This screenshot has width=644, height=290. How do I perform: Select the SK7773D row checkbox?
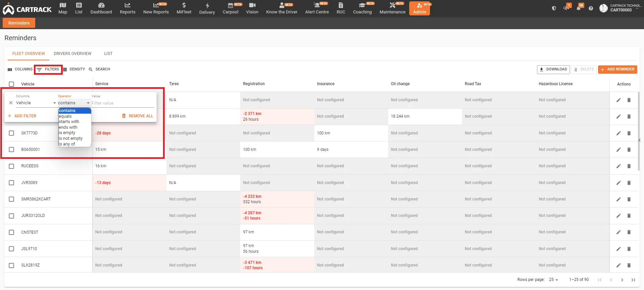point(11,133)
